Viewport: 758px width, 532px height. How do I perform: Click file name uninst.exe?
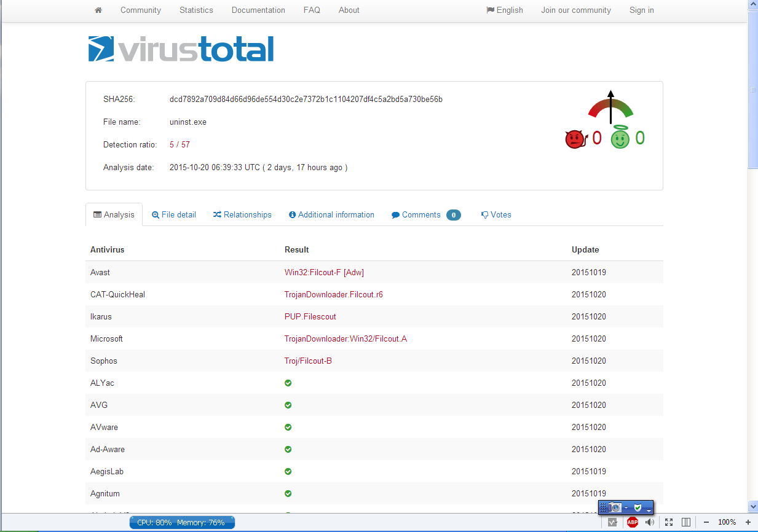click(x=188, y=122)
